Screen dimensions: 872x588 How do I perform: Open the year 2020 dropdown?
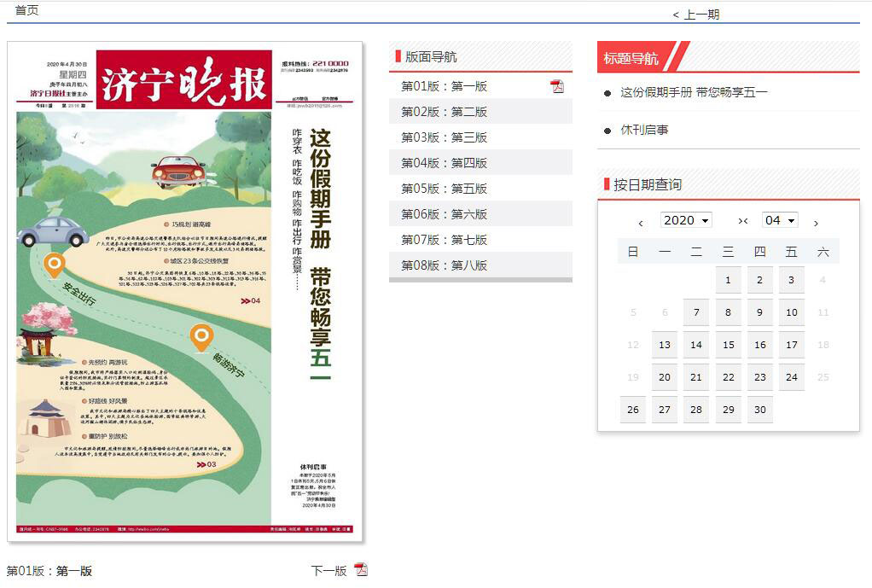[686, 220]
